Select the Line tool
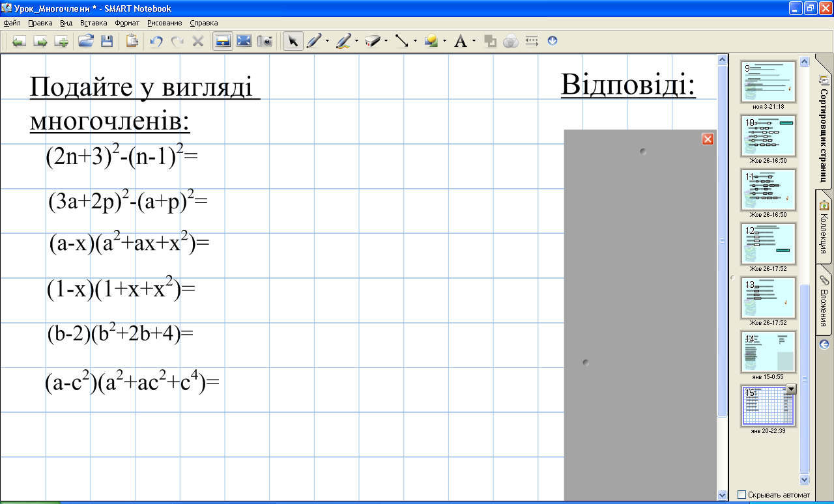This screenshot has height=504, width=834. [x=401, y=42]
